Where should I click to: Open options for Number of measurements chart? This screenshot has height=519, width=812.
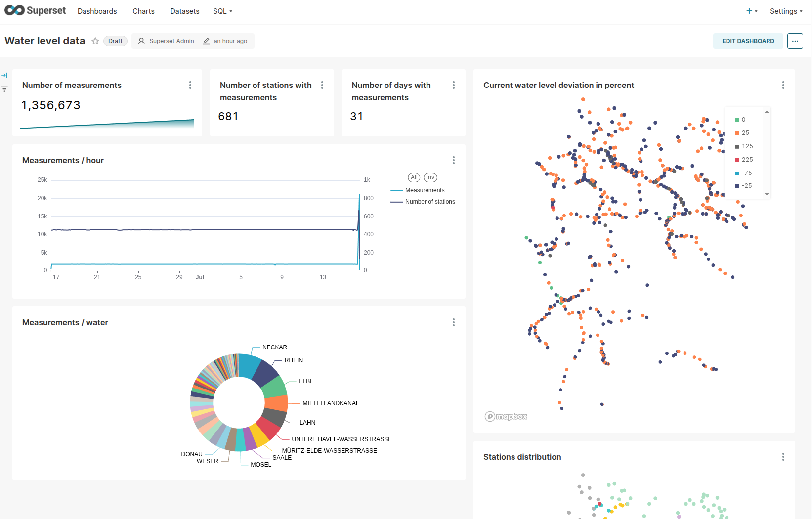190,85
